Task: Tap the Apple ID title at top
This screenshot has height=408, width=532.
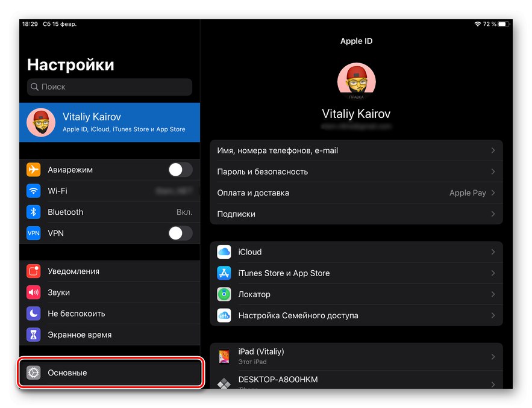Action: 356,41
